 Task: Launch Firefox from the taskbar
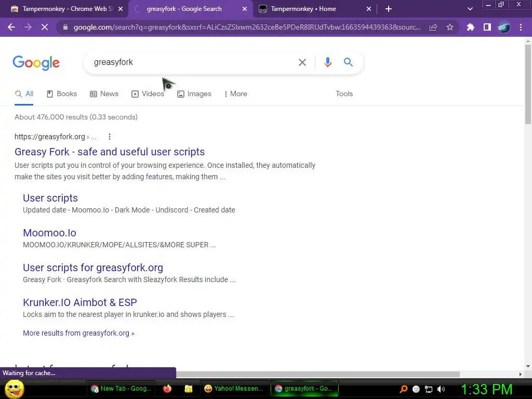[167, 389]
